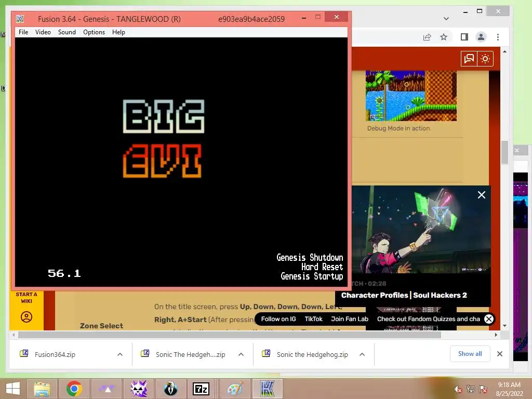Open the File menu in Fusion
This screenshot has height=399, width=532.
pos(23,32)
